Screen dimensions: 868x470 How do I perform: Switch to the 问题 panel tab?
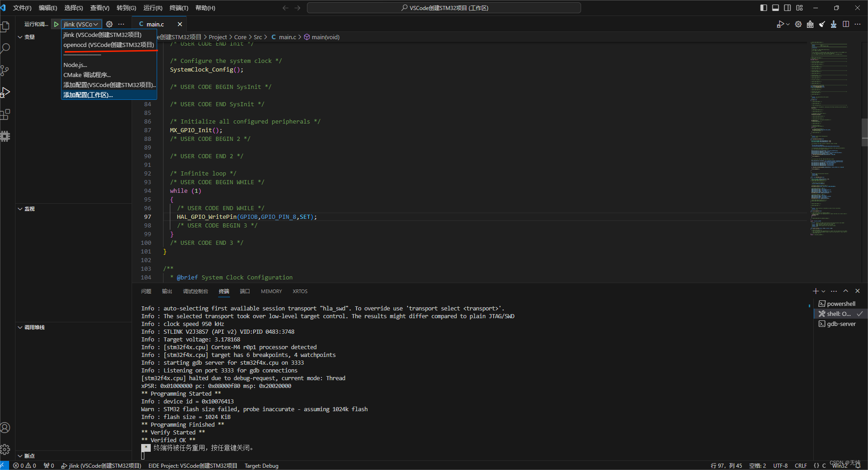pos(146,291)
